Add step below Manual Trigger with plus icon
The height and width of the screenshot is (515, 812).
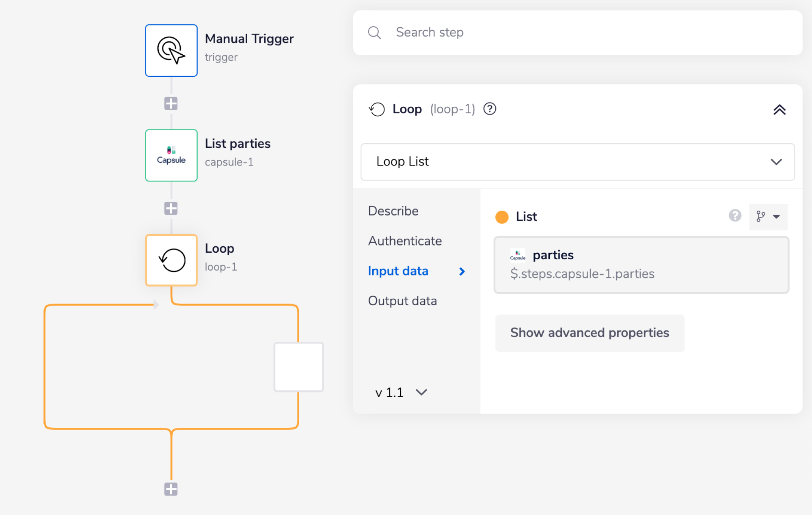coord(171,103)
